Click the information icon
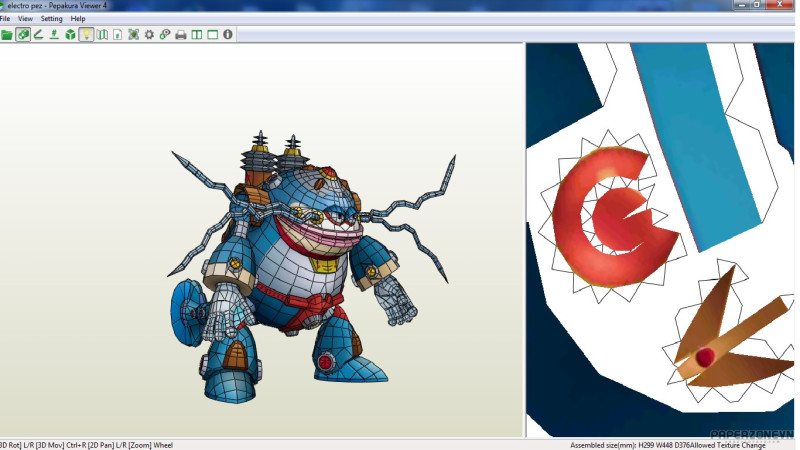 (x=228, y=35)
